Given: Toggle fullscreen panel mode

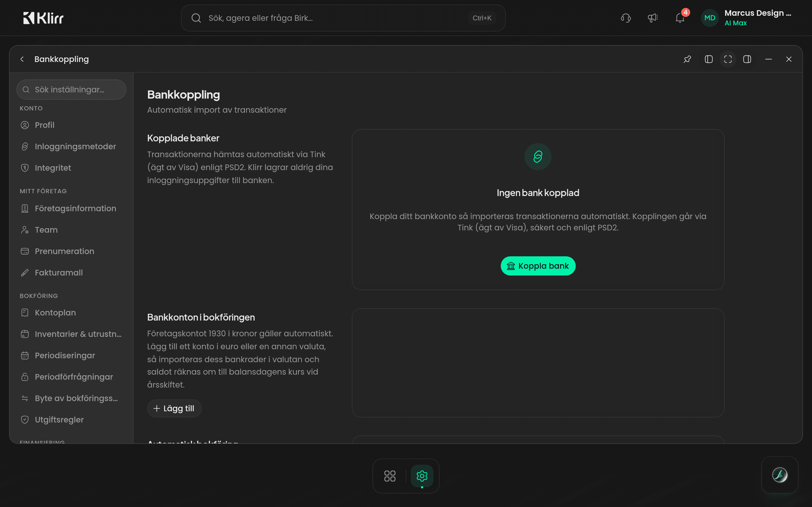Looking at the screenshot, I should pyautogui.click(x=728, y=59).
